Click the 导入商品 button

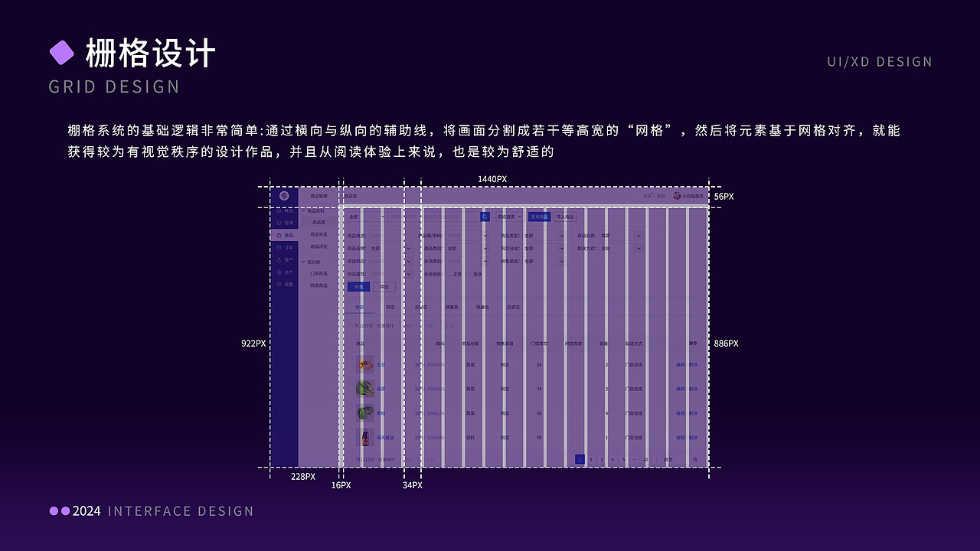pos(565,217)
